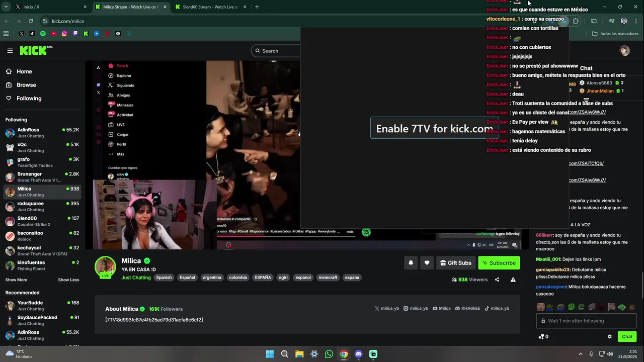Screen dimensions: 644x362
Task: Click the Subscribe button
Action: click(499, 262)
